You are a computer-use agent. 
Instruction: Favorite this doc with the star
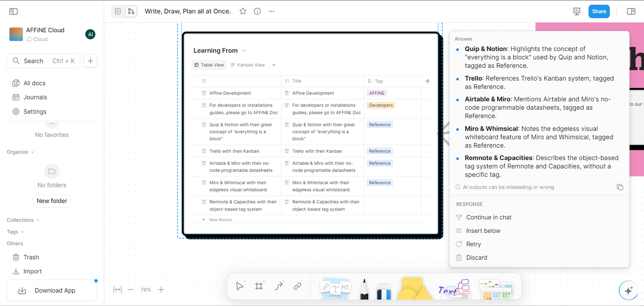click(x=243, y=11)
